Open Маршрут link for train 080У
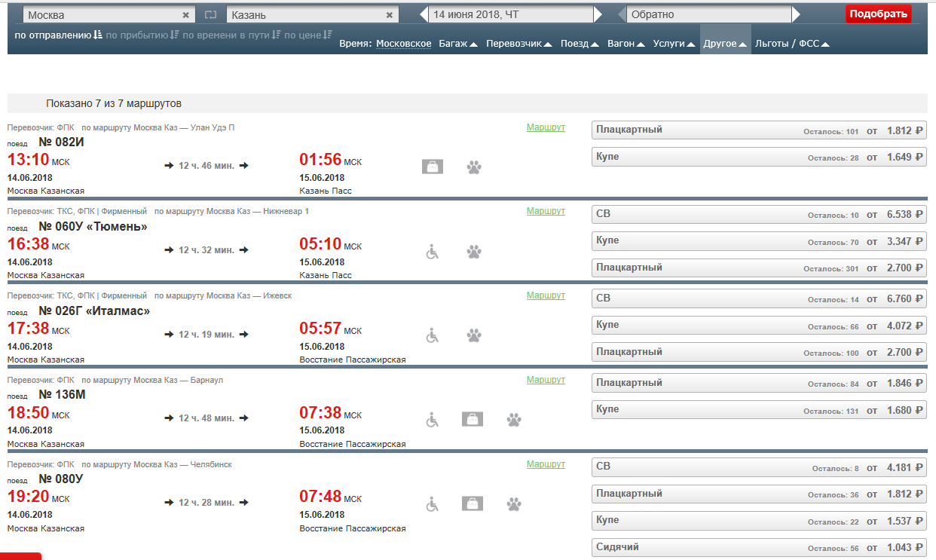Viewport: 936px width, 560px height. 546,464
